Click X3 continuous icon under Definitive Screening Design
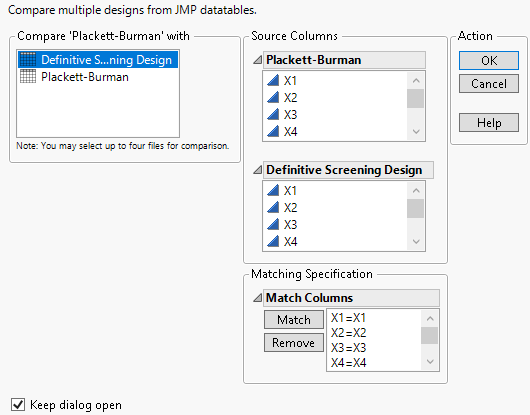The width and height of the screenshot is (530, 415). tap(273, 224)
